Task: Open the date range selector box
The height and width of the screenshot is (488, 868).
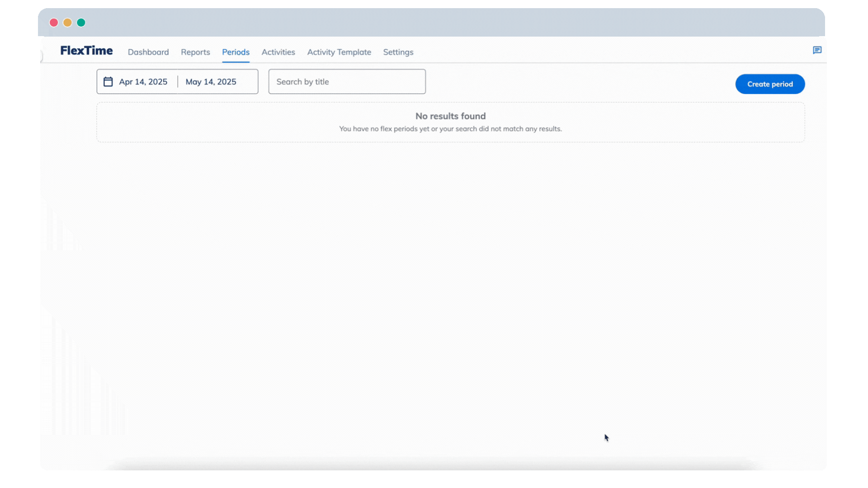Action: point(177,81)
